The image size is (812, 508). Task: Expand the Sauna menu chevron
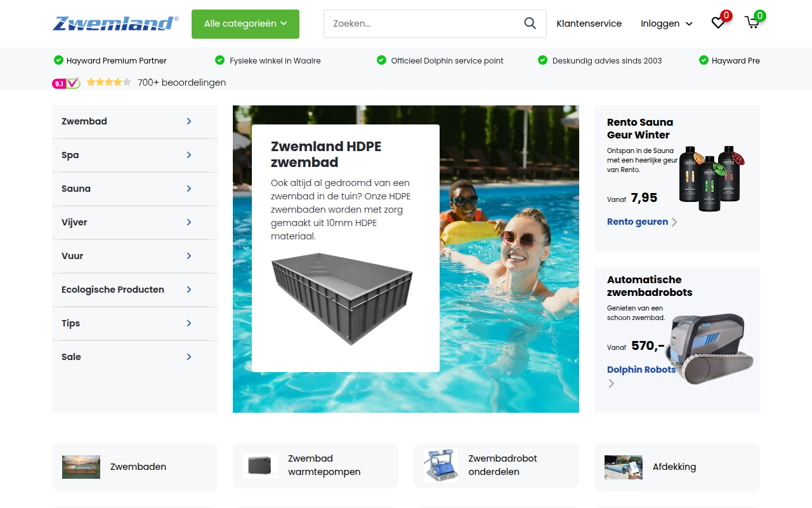[x=189, y=189]
